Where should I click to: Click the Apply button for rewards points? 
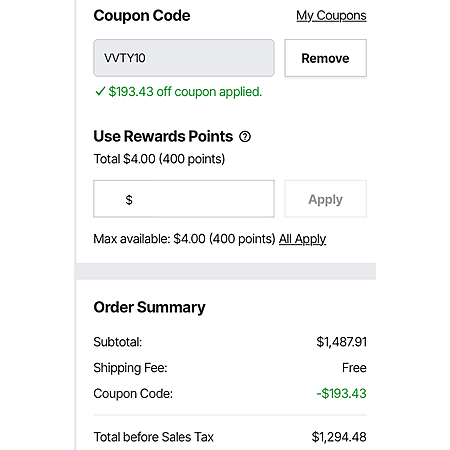click(325, 199)
